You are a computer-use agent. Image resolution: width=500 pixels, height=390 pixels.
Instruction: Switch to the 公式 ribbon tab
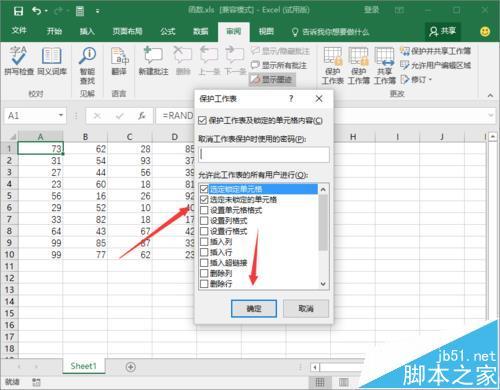[168, 31]
